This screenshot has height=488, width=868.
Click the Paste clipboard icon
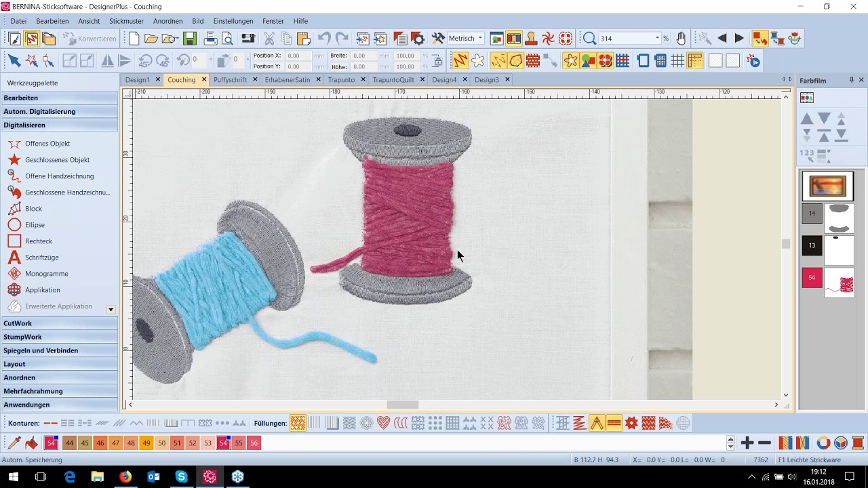(x=303, y=39)
